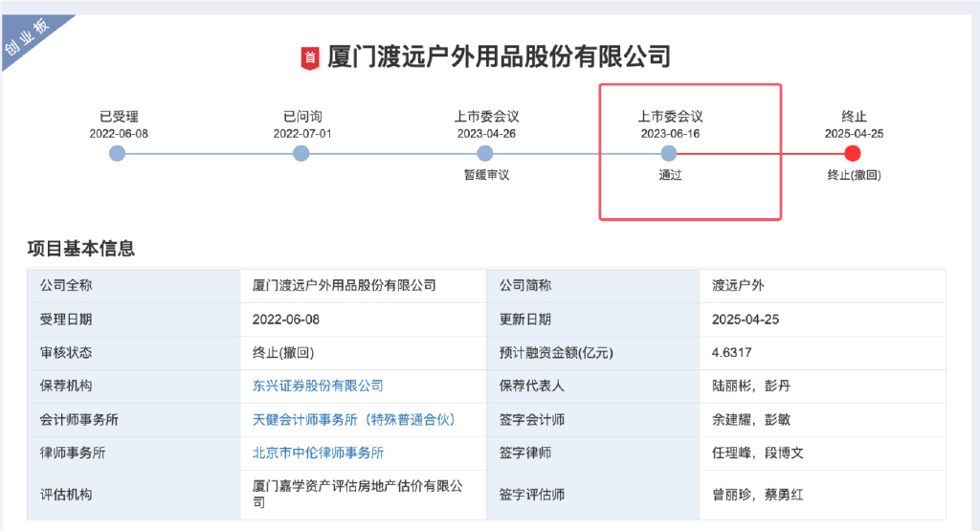Click the 项目基本信息 section heading

pos(81,249)
